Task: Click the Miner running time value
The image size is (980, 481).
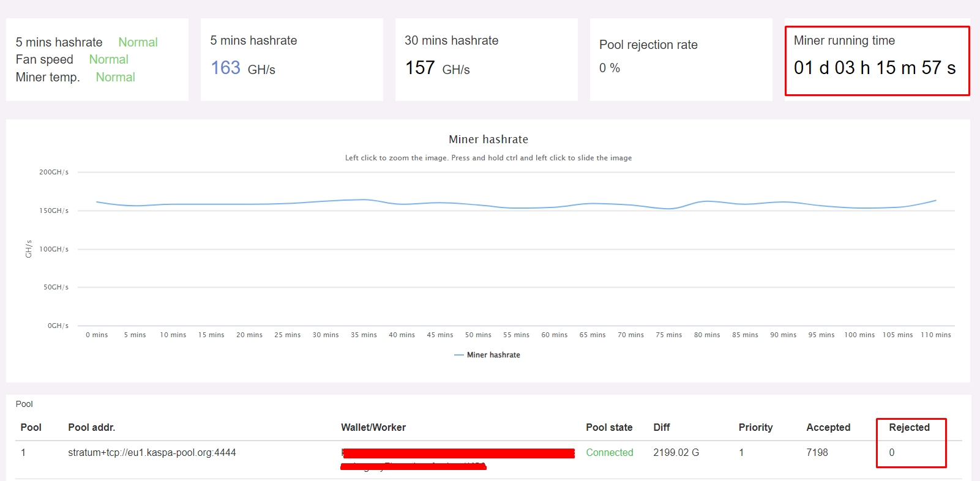Action: point(874,68)
